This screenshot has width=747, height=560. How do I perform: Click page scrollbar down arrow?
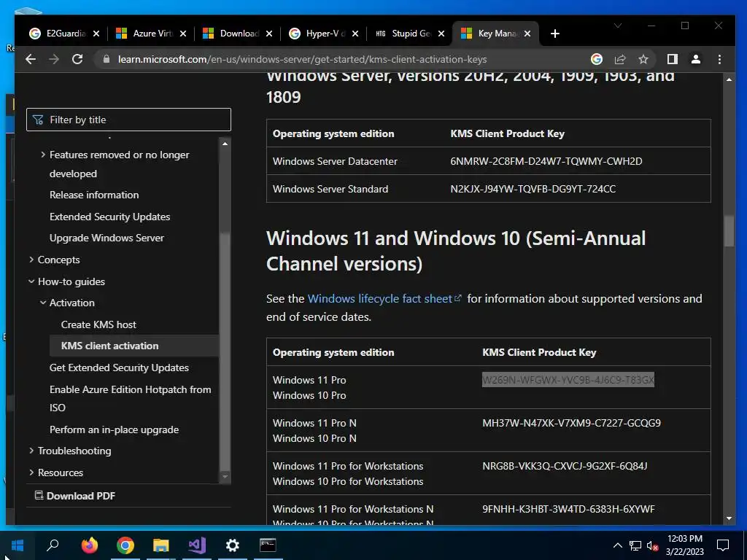point(729,518)
